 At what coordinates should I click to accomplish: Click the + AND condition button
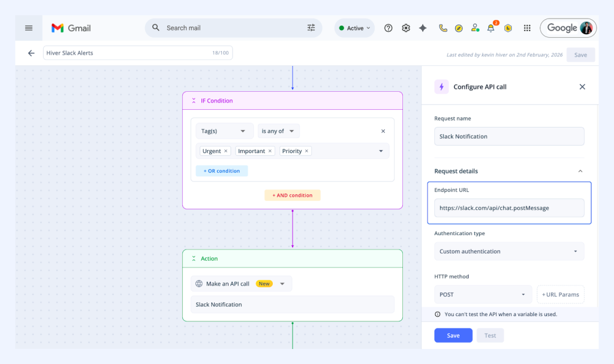coord(292,195)
